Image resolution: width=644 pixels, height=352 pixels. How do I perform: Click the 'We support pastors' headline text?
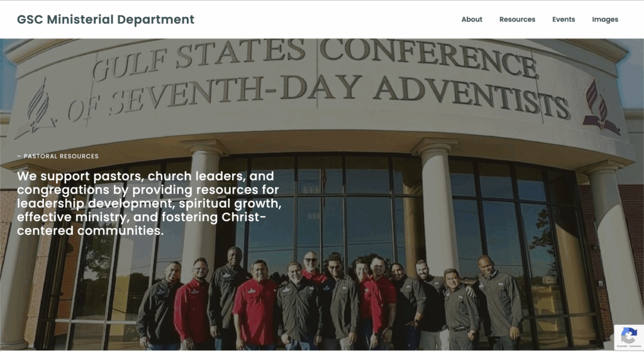click(149, 203)
